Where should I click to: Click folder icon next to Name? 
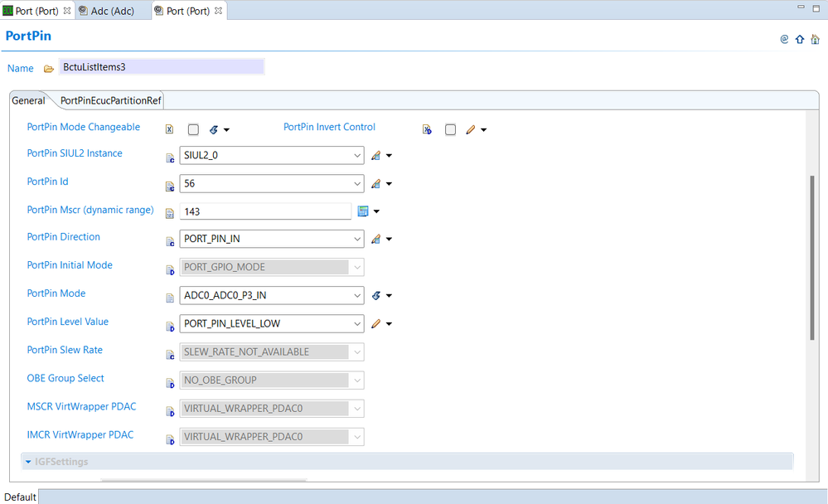[x=49, y=69]
